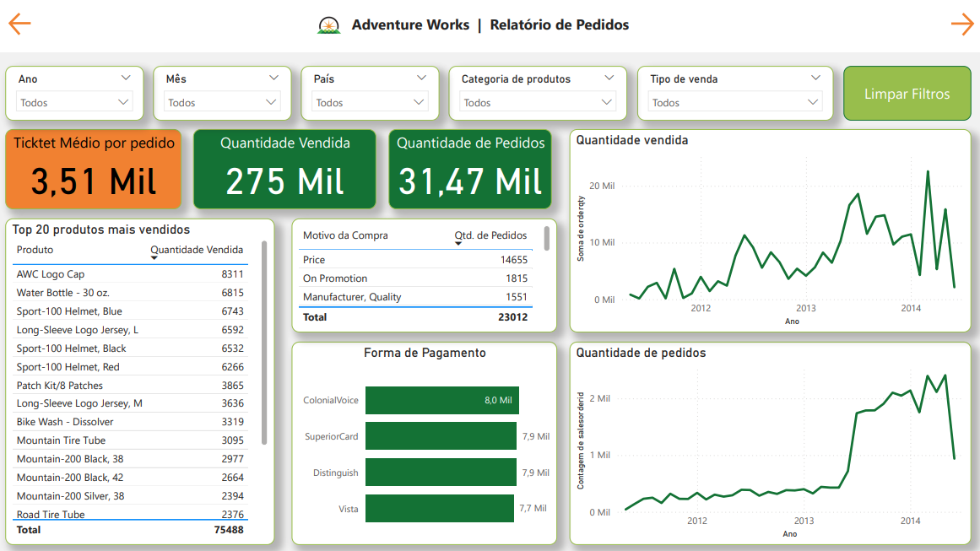Select the Mountain-200 Black, 42 row
Image resolution: width=980 pixels, height=551 pixels.
coord(130,478)
